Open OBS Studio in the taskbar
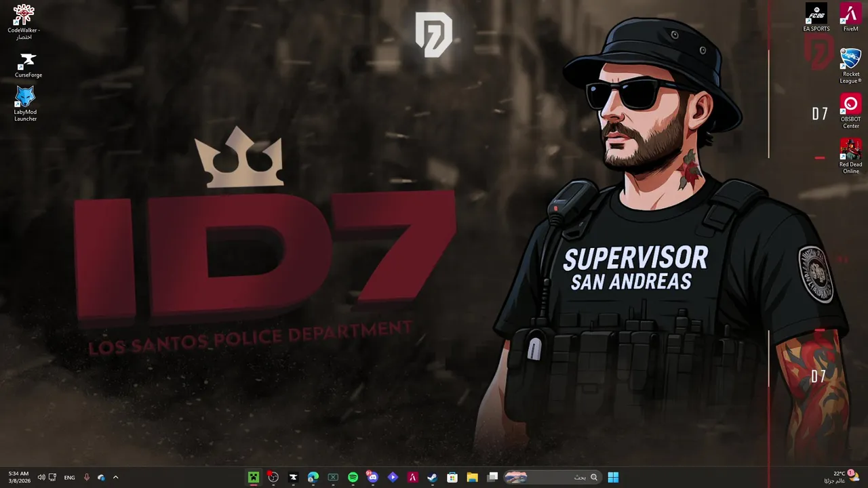Viewport: 868px width, 488px height. click(x=273, y=477)
